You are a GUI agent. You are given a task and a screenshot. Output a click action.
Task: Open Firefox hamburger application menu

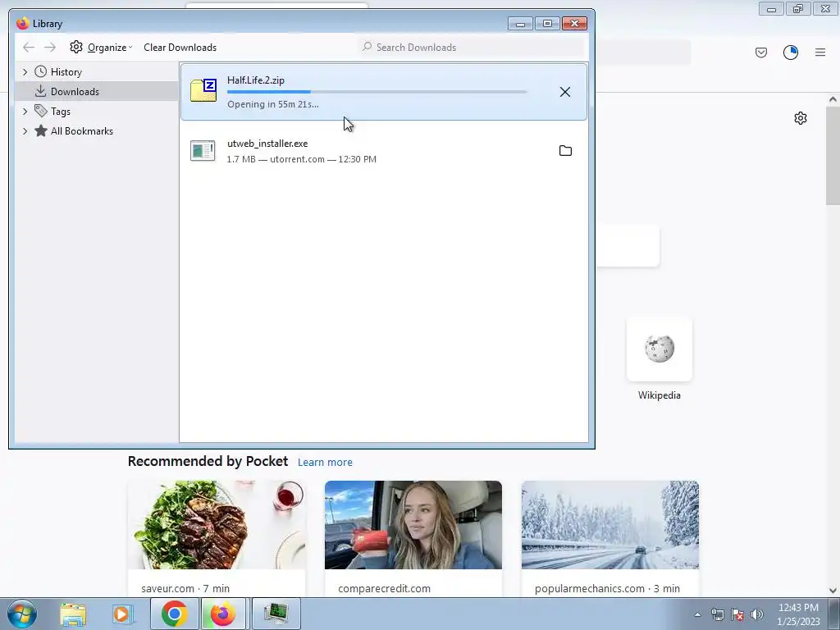pyautogui.click(x=820, y=52)
